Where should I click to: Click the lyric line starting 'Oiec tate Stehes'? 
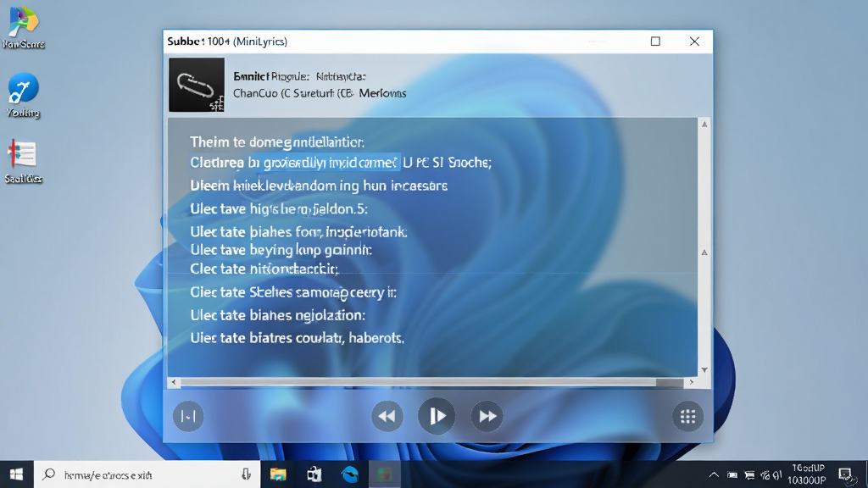pos(293,292)
